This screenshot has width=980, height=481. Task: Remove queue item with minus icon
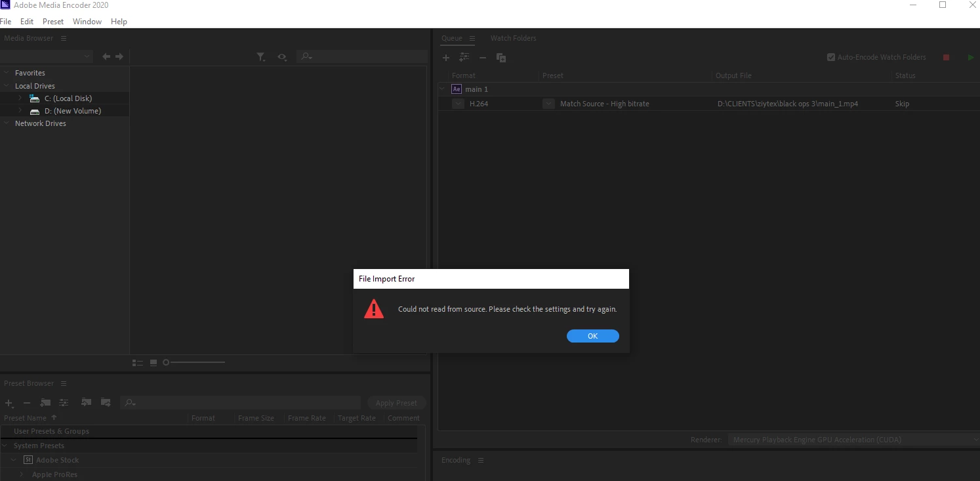(483, 58)
